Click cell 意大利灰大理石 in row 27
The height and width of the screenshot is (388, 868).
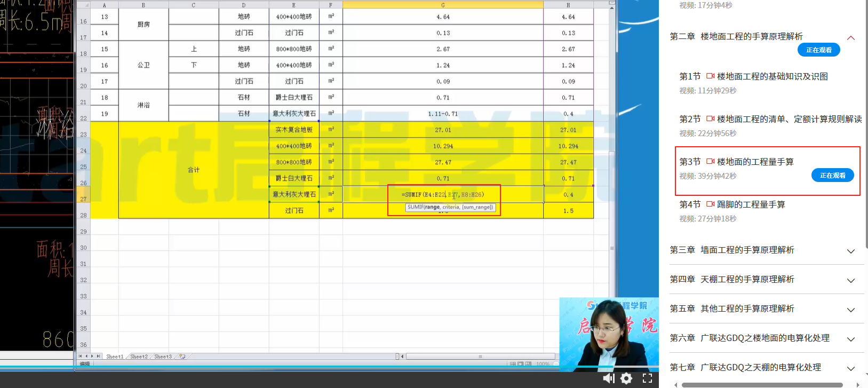click(x=294, y=194)
